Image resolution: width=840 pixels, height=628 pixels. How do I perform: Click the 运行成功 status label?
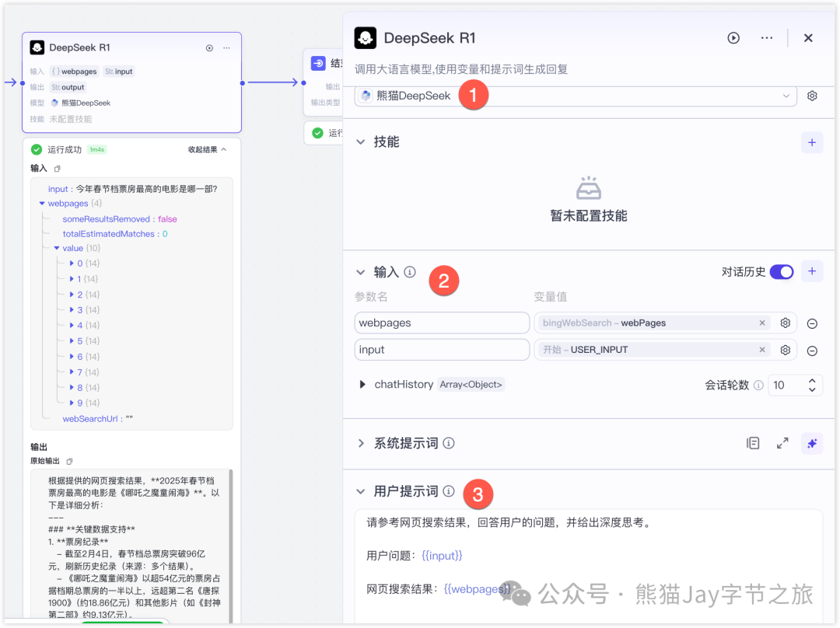65,149
